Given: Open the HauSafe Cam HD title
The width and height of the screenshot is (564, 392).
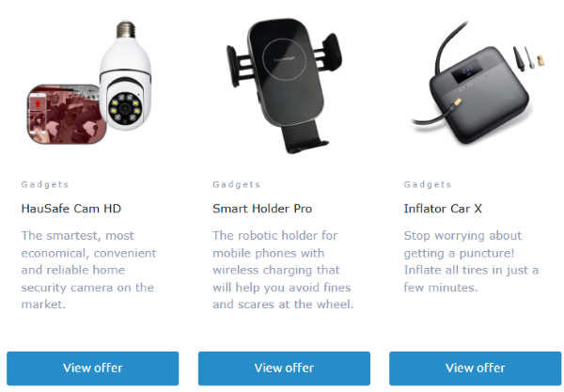Looking at the screenshot, I should (x=71, y=209).
